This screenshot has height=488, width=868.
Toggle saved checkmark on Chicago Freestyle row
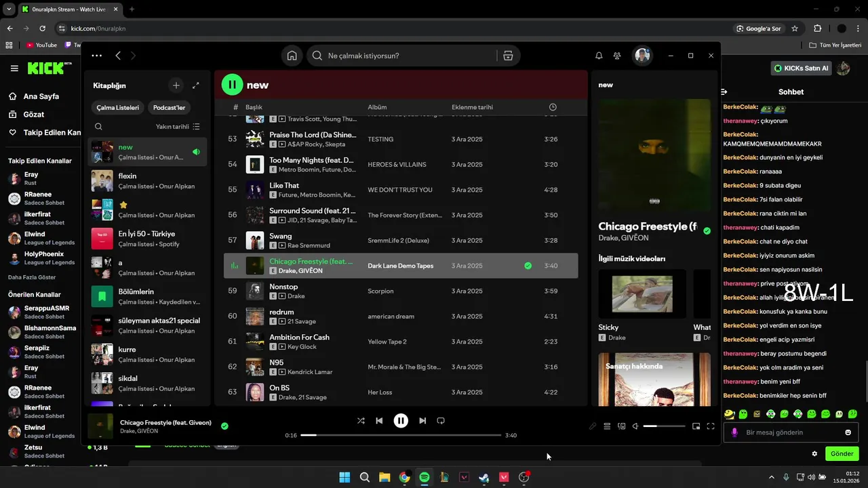pyautogui.click(x=528, y=266)
